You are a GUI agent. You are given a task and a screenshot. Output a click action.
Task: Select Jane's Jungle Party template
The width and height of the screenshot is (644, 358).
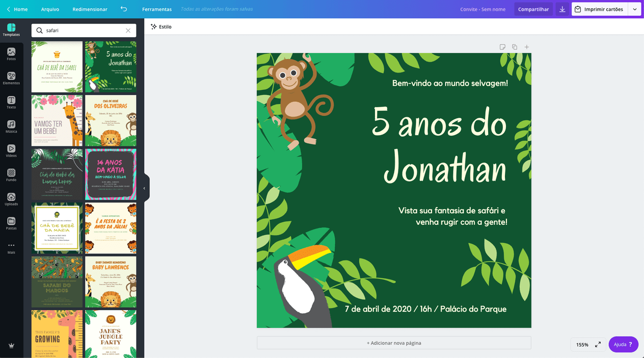(x=111, y=334)
